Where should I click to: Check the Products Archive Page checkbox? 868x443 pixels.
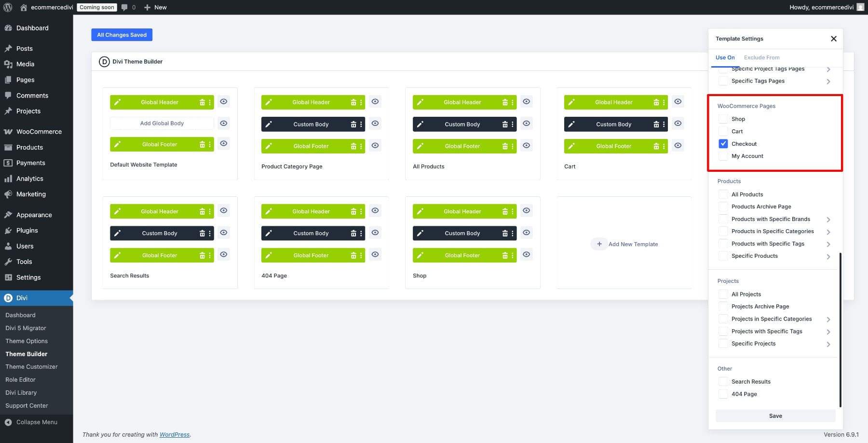[723, 207]
